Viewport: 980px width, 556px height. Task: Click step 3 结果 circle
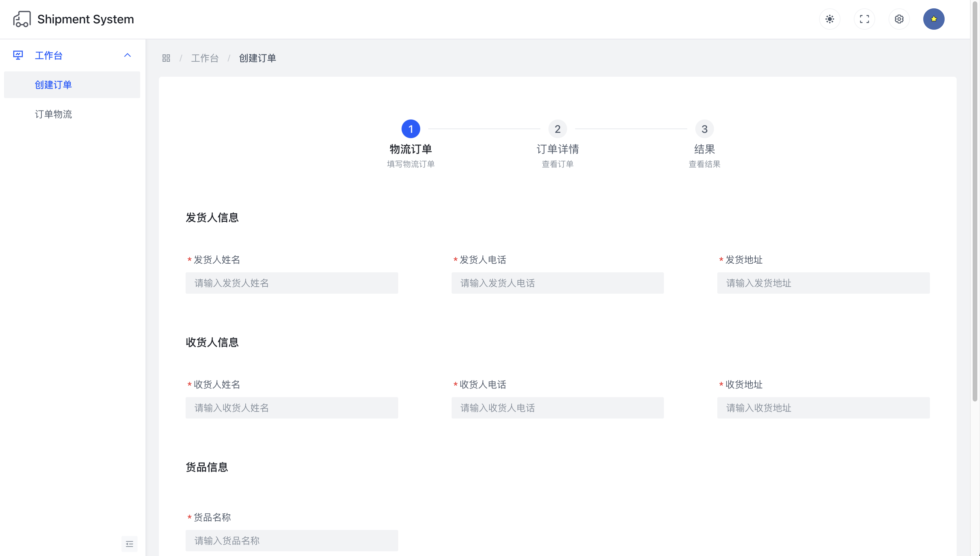click(x=704, y=129)
